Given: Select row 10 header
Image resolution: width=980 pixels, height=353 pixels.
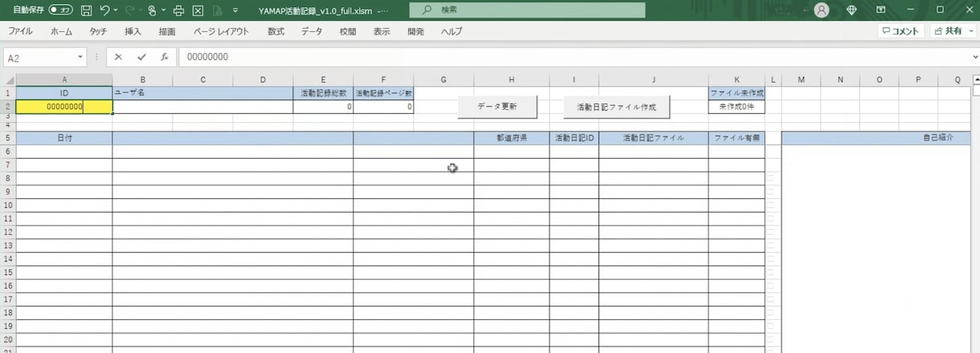Looking at the screenshot, I should point(8,205).
